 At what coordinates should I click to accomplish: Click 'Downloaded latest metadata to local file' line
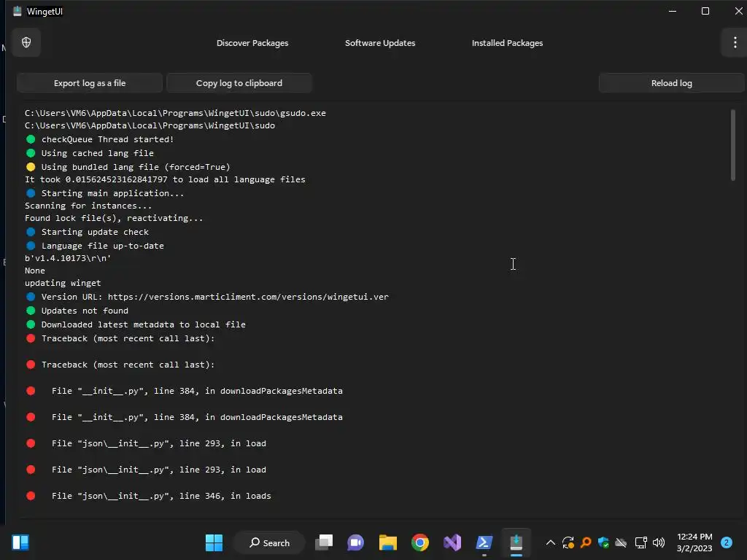[x=136, y=324]
